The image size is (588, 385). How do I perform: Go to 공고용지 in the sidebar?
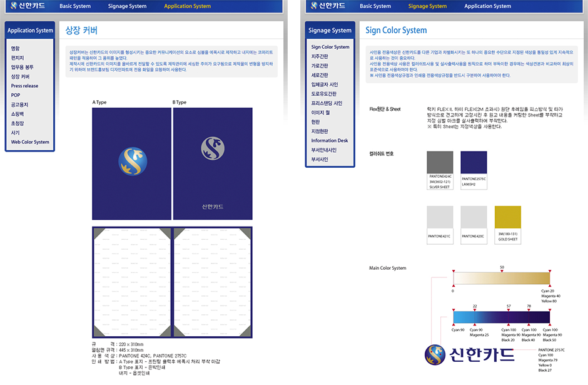pyautogui.click(x=19, y=105)
